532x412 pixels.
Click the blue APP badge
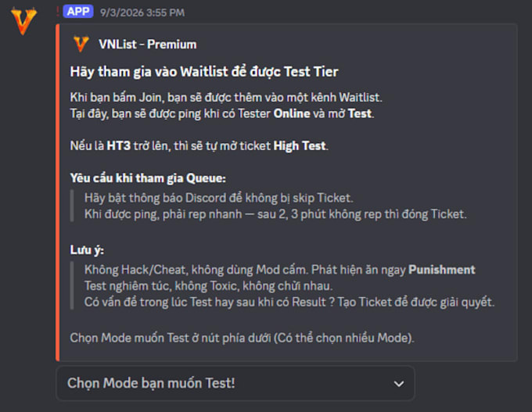[78, 12]
